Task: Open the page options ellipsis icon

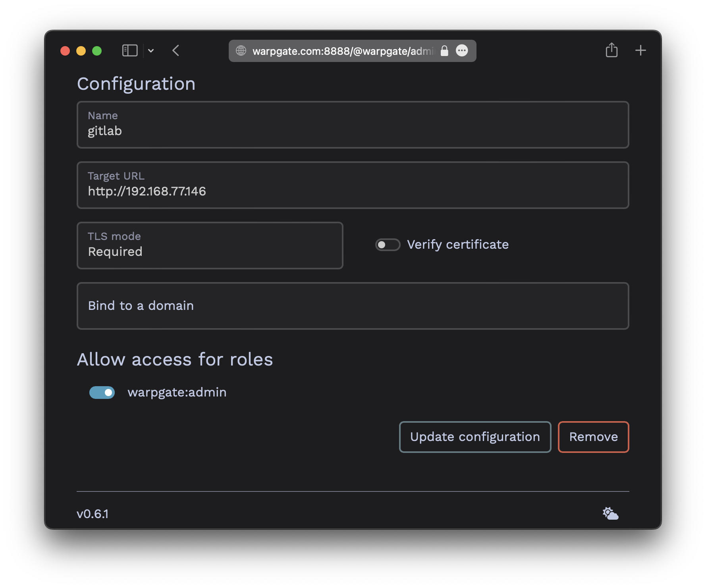Action: (462, 50)
